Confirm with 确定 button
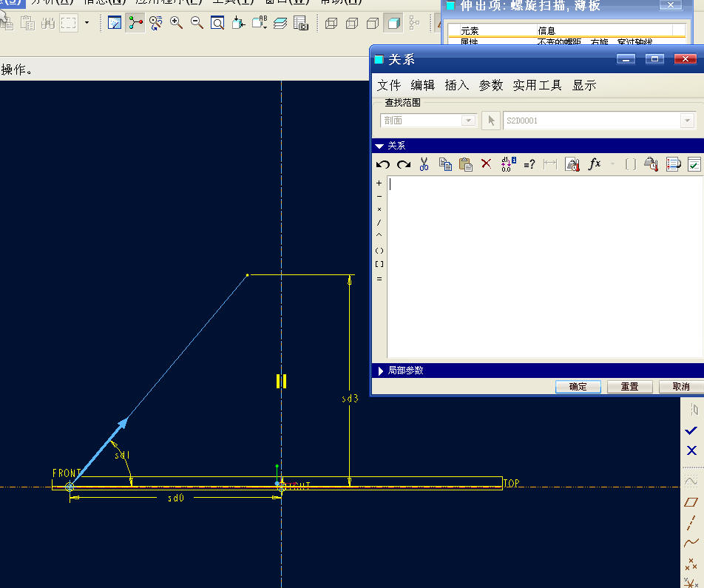Screen dimensions: 704x588 pos(578,387)
